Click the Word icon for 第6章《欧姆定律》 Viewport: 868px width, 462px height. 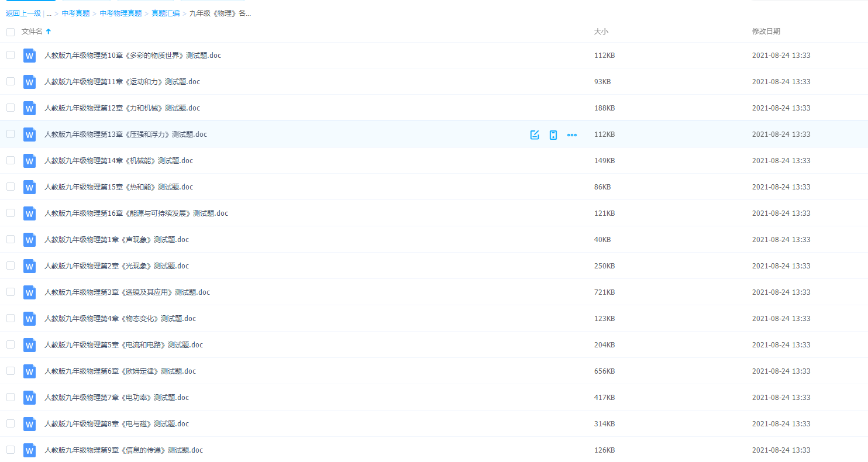tap(29, 371)
